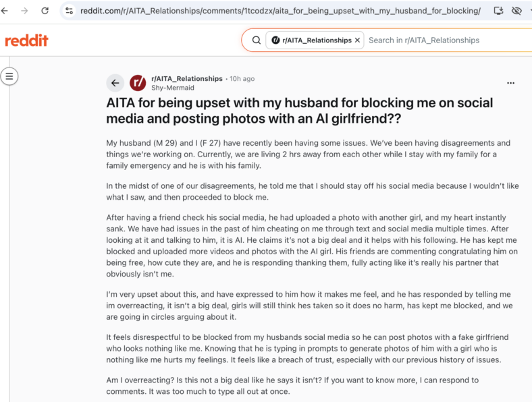Return to subreddit with back arrow button
The height and width of the screenshot is (402, 532).
click(115, 83)
